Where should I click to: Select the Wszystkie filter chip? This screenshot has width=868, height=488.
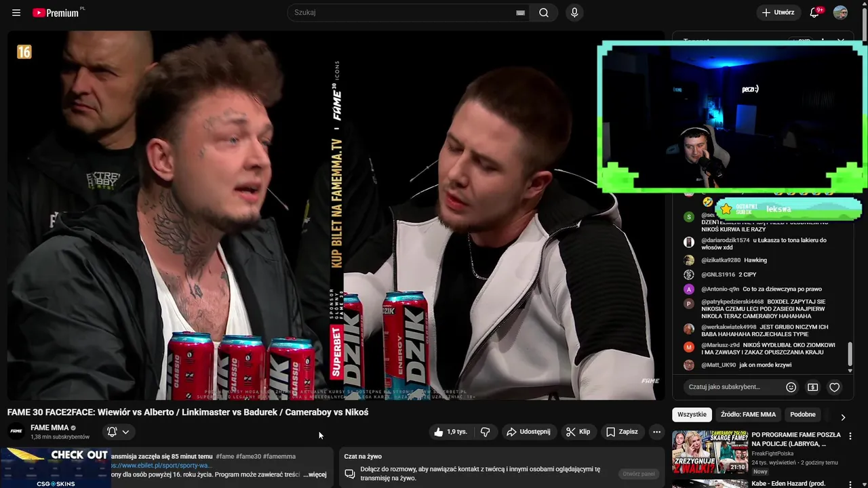(x=692, y=414)
